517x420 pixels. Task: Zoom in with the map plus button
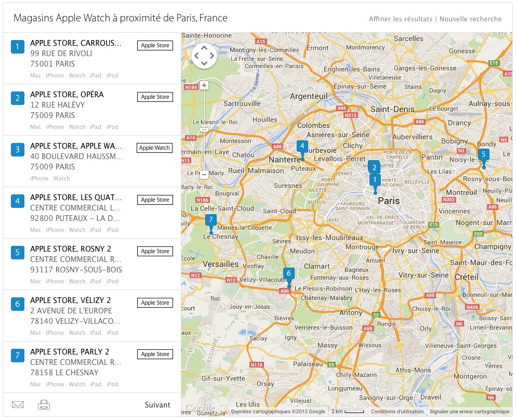pos(204,85)
